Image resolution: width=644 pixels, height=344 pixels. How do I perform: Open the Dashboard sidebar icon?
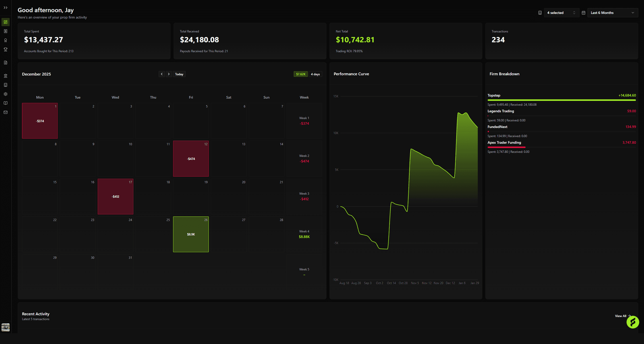coord(5,22)
